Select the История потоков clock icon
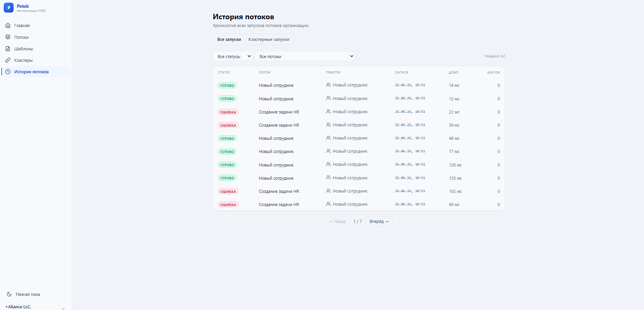The height and width of the screenshot is (310, 644). pyautogui.click(x=8, y=72)
